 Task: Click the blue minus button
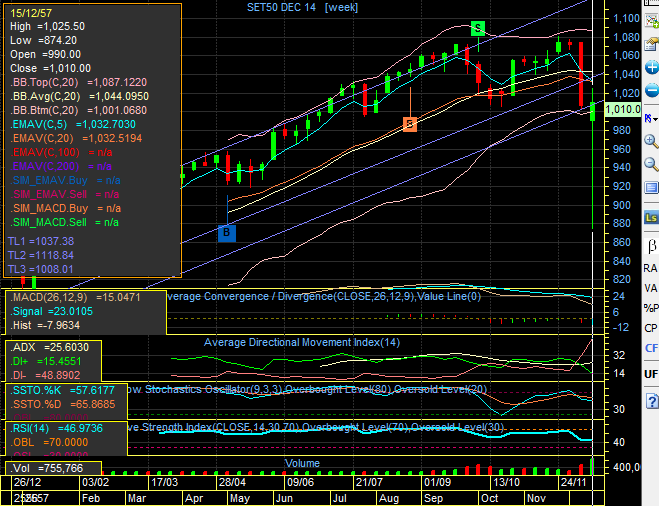point(652,90)
